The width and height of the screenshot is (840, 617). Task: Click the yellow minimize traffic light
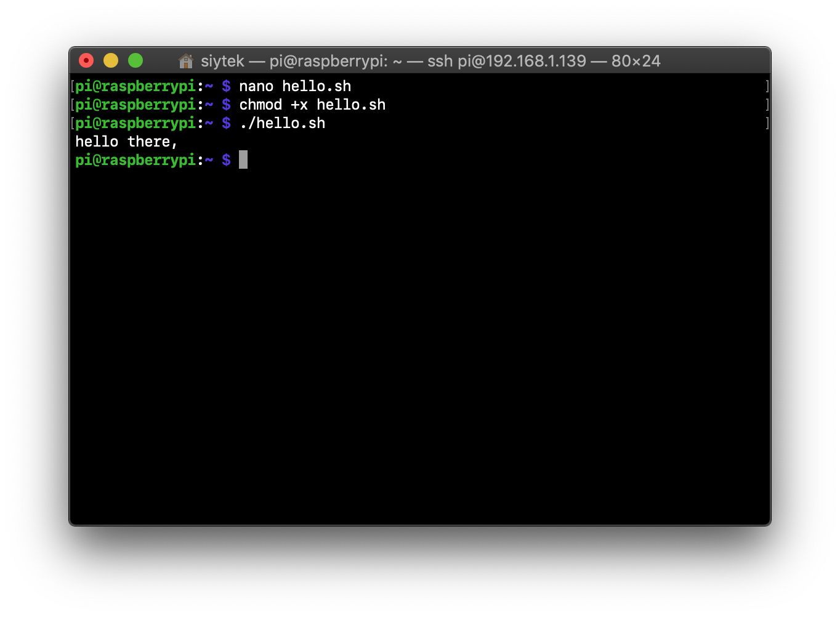(110, 60)
